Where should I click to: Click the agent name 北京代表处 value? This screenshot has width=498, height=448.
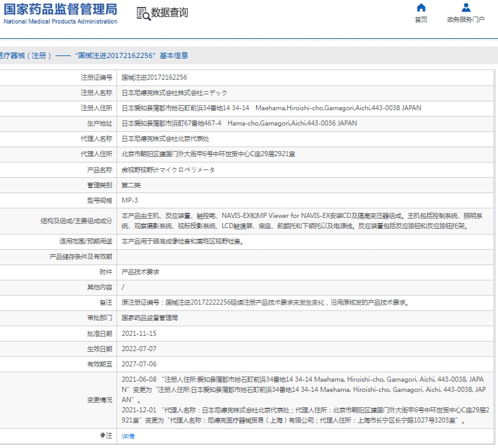pos(166,139)
